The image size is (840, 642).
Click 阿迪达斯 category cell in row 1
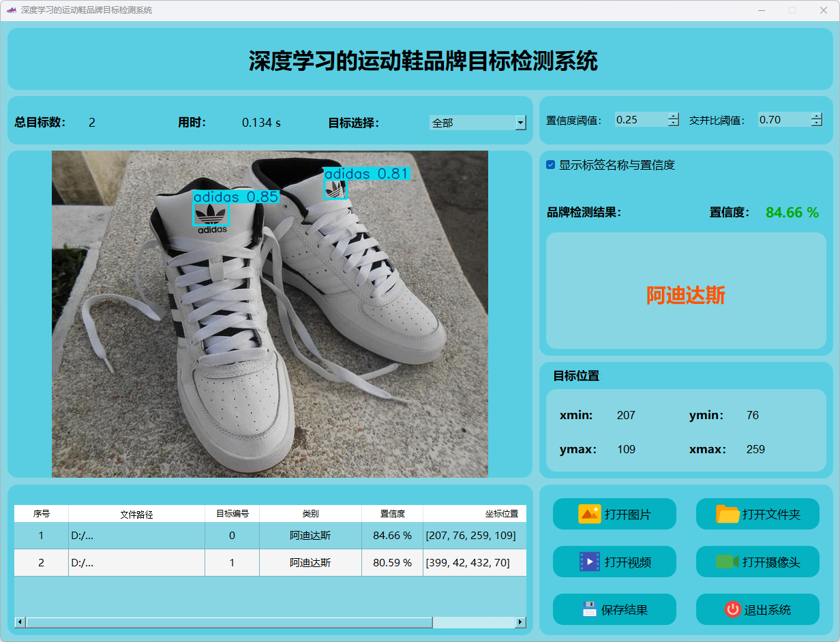point(311,536)
